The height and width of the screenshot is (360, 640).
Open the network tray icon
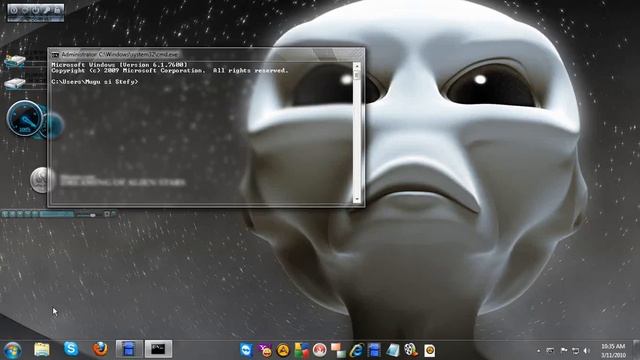(576, 351)
